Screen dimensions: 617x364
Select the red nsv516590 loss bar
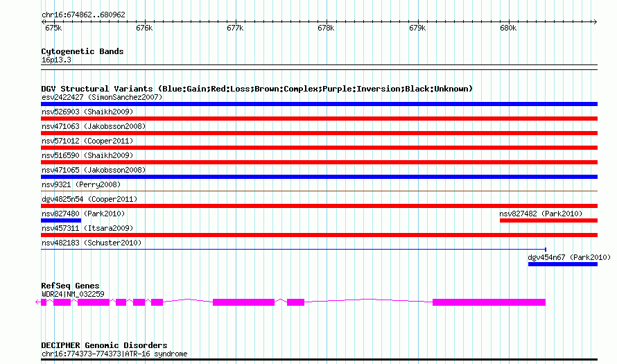319,162
